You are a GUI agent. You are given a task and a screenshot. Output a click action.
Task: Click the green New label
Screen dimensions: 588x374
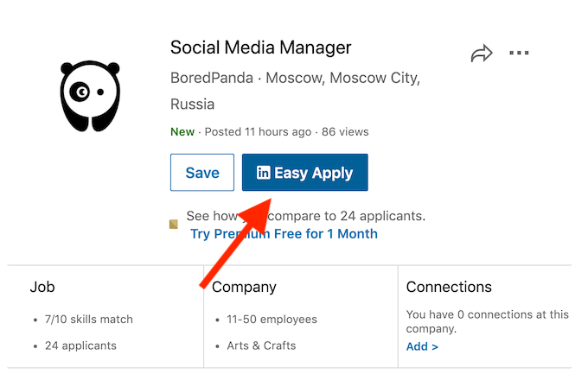point(182,132)
